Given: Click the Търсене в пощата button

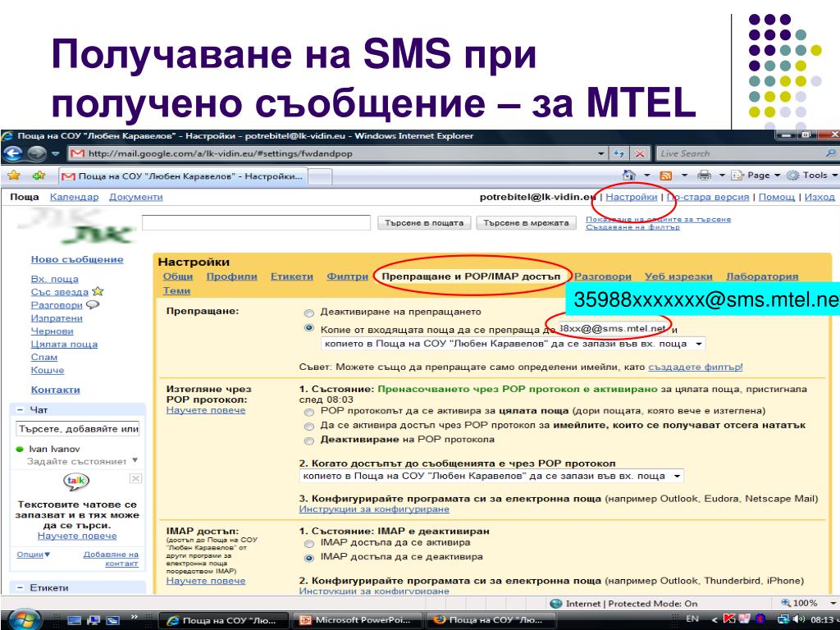Looking at the screenshot, I should (424, 223).
